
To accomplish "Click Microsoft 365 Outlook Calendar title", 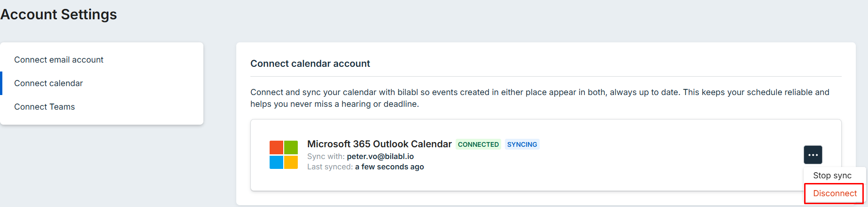I will (x=380, y=144).
